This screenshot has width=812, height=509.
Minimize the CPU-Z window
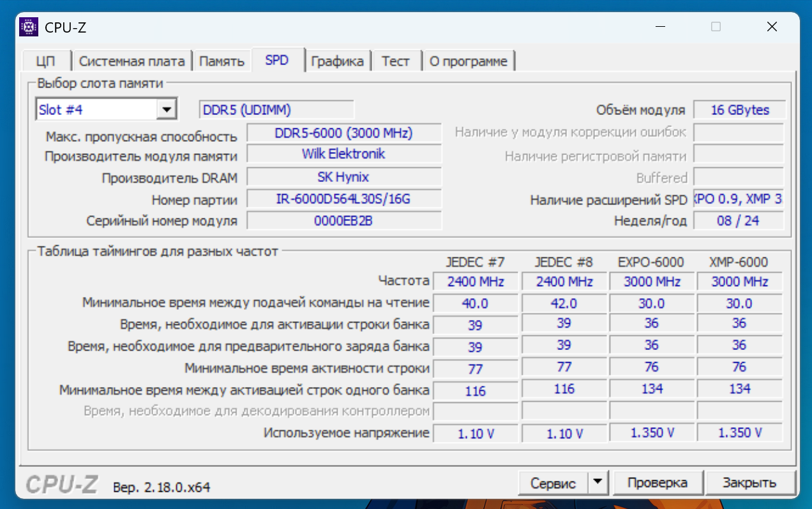pos(661,27)
